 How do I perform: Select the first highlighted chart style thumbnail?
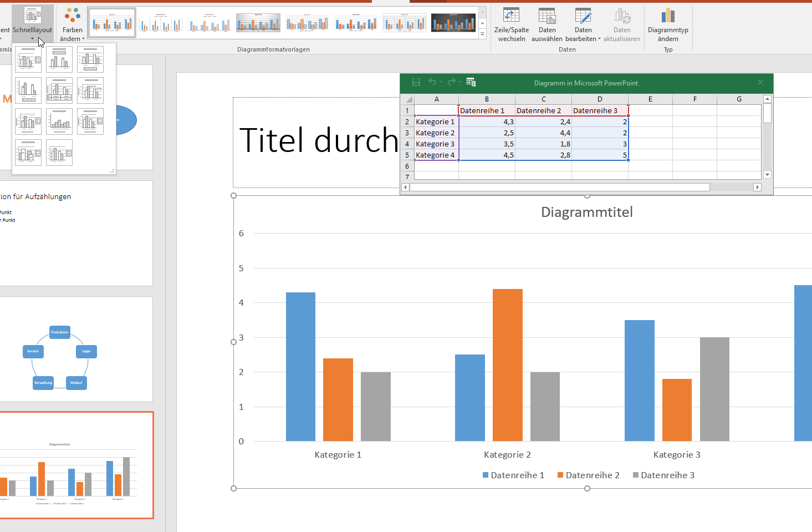click(x=112, y=22)
